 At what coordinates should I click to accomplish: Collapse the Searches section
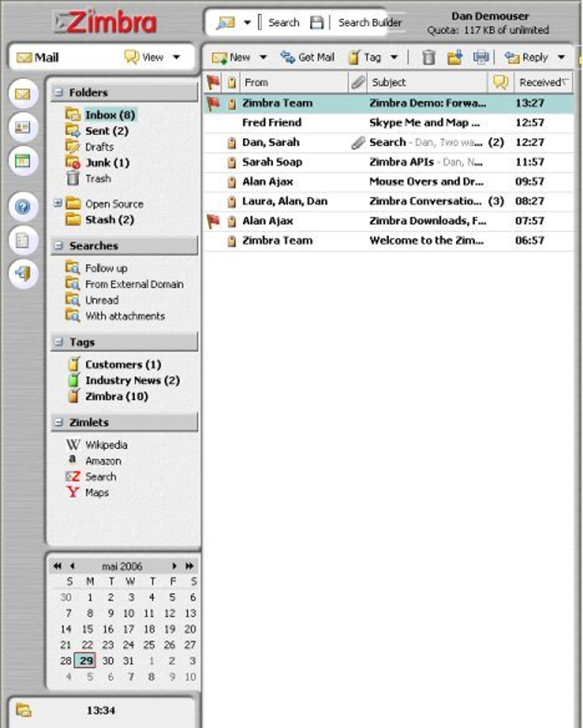point(59,246)
